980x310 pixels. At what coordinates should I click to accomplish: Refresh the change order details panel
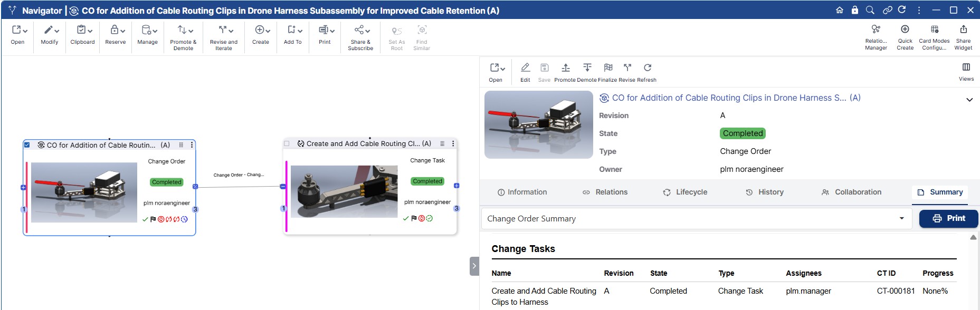647,67
